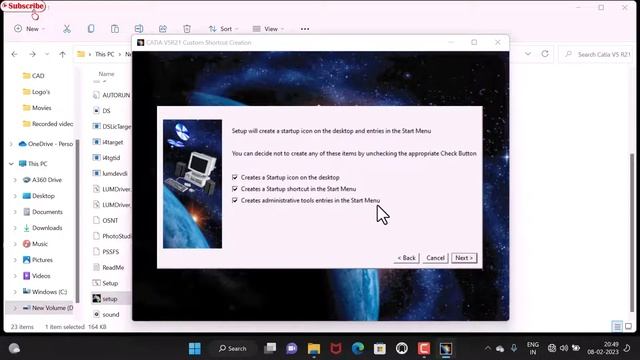This screenshot has height=360, width=640.
Task: Open File Explorer from the taskbar
Action: coord(314,349)
